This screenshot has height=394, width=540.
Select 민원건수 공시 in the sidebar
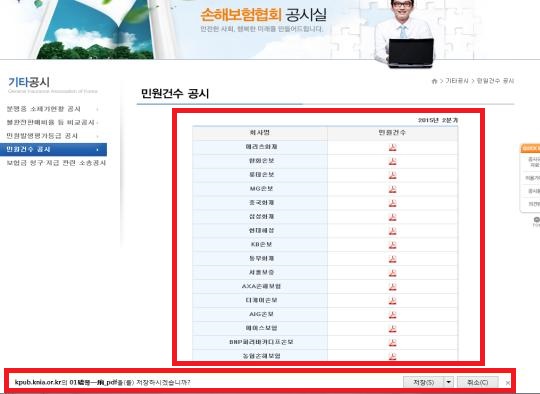(53, 149)
